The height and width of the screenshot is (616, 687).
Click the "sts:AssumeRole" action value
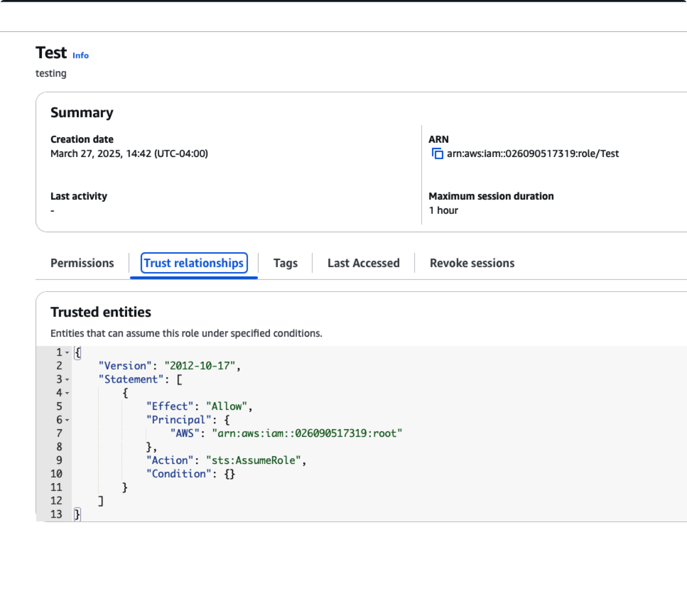254,461
